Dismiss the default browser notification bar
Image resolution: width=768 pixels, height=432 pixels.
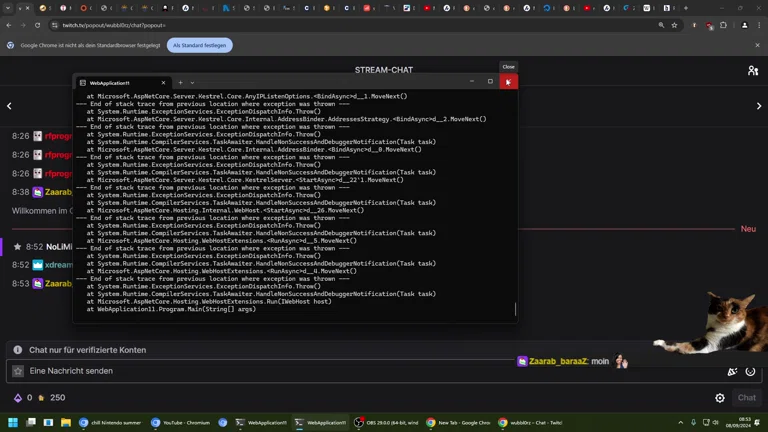coord(757,45)
